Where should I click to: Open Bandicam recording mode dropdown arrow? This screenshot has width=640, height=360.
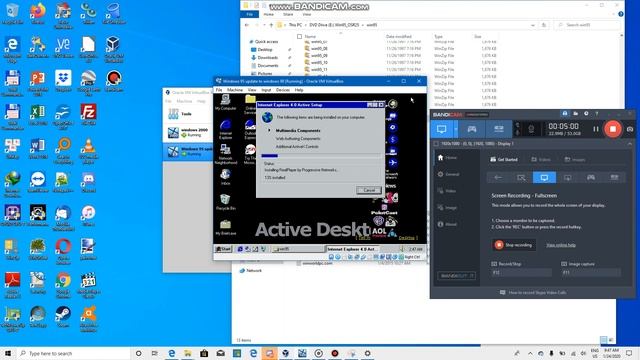[x=455, y=129]
